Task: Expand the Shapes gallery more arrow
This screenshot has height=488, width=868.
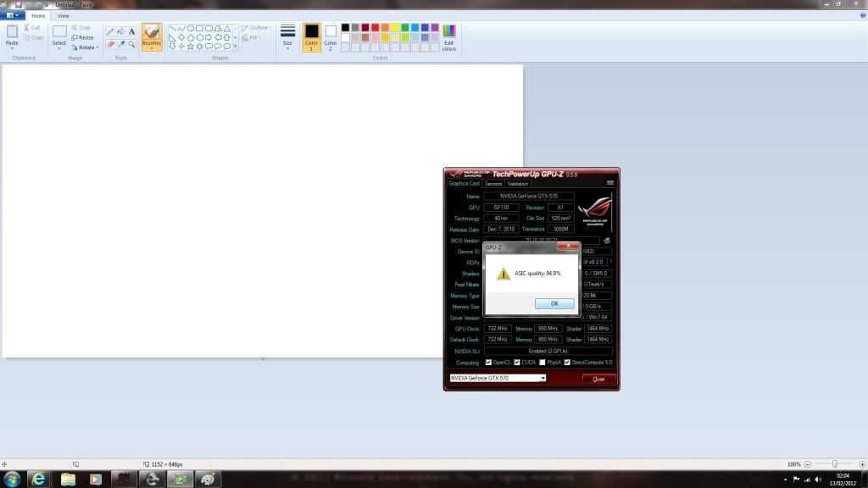Action: [236, 47]
